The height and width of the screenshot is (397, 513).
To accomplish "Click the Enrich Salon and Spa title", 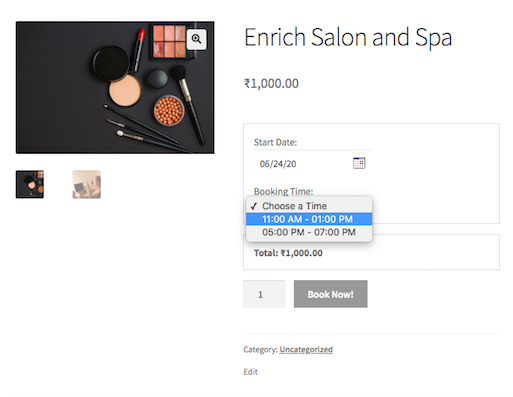I will coord(348,37).
